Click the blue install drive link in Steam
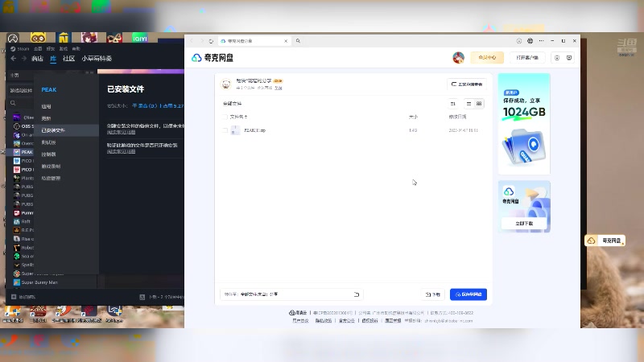The image size is (644, 362). [x=158, y=106]
